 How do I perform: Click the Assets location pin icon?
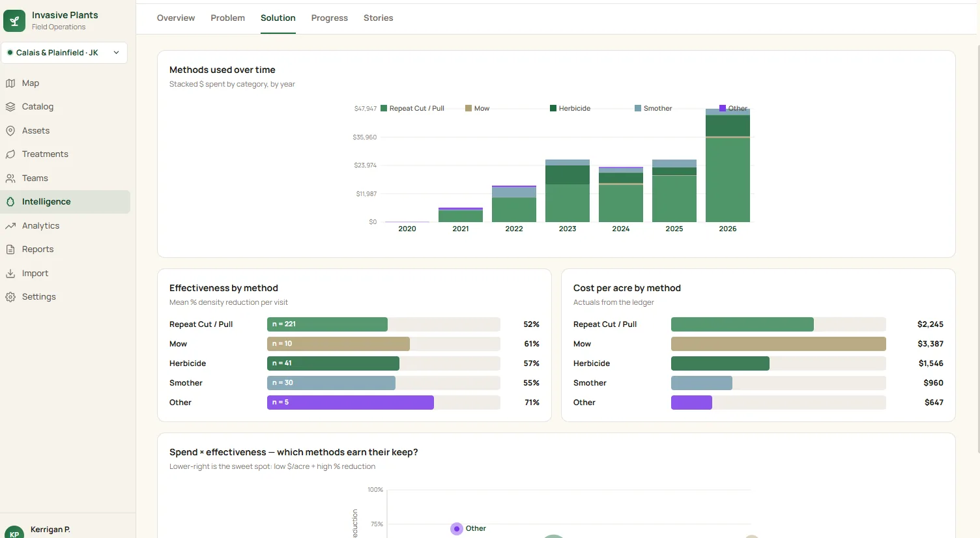(x=10, y=131)
